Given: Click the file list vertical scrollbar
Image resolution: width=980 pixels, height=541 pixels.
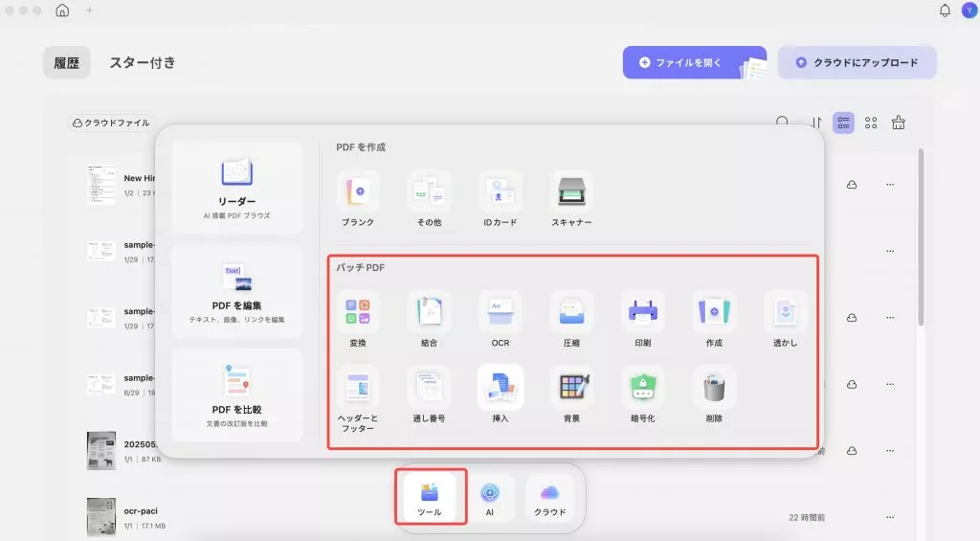Looking at the screenshot, I should tap(920, 237).
